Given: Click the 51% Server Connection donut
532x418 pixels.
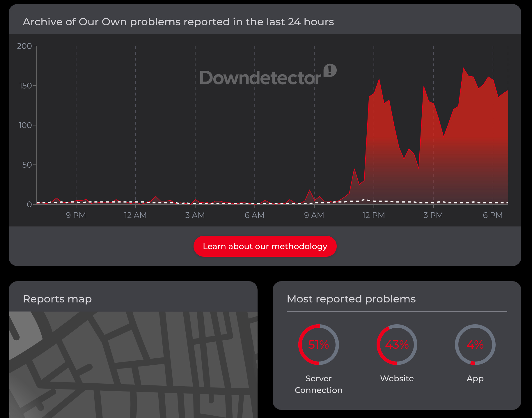Looking at the screenshot, I should pos(318,345).
